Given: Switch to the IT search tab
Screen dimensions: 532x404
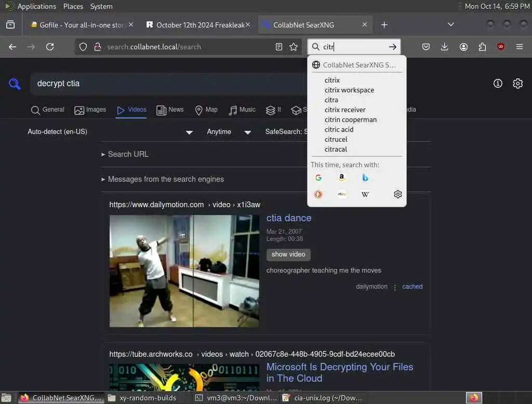Looking at the screenshot, I should (x=273, y=110).
